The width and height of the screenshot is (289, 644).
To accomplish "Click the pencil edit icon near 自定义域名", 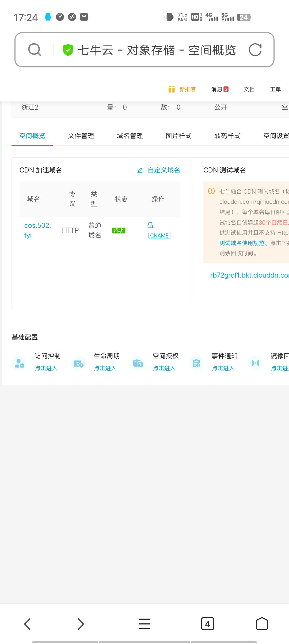I will 140,170.
